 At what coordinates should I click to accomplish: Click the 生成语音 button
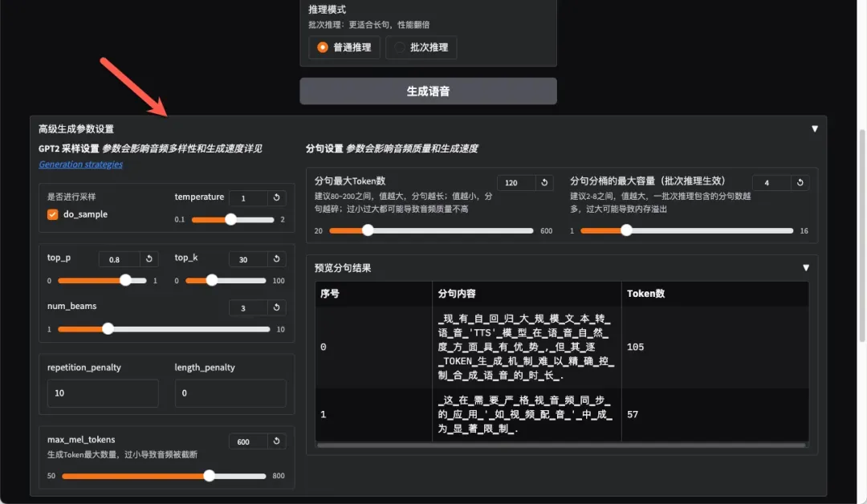tap(428, 91)
